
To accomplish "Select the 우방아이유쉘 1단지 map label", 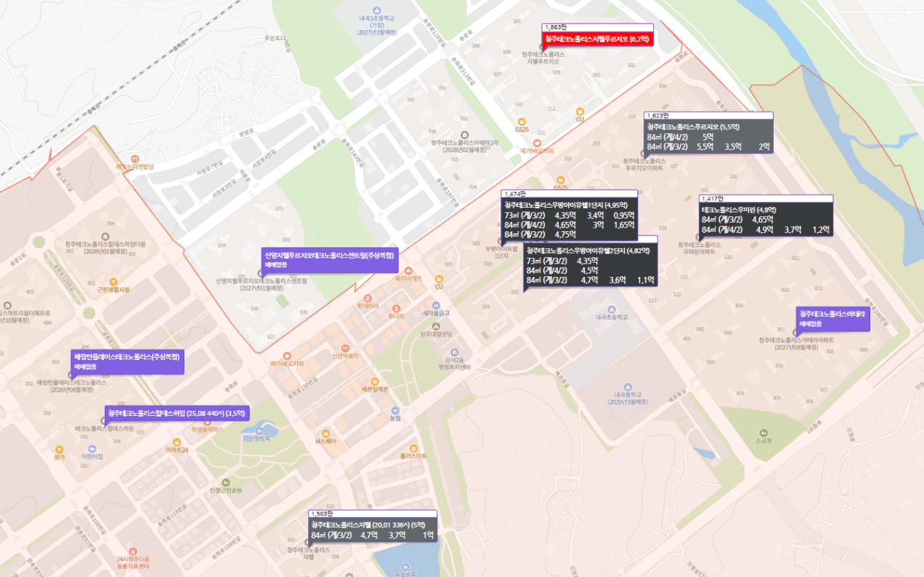I will [501, 252].
